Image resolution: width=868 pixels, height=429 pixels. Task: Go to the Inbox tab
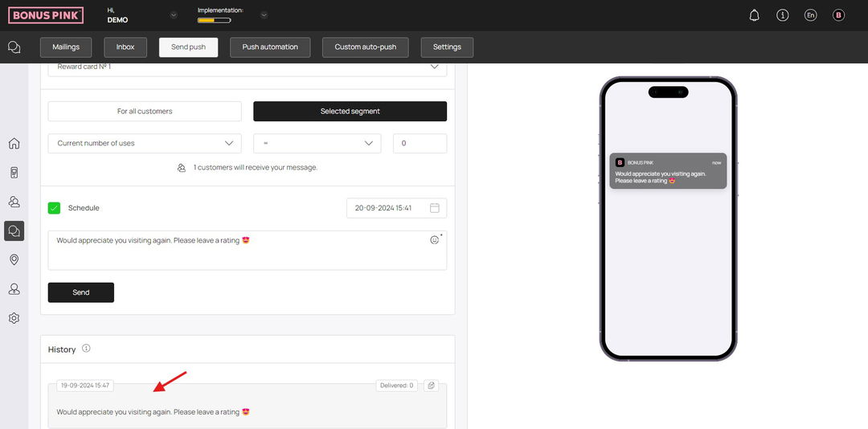tap(125, 47)
